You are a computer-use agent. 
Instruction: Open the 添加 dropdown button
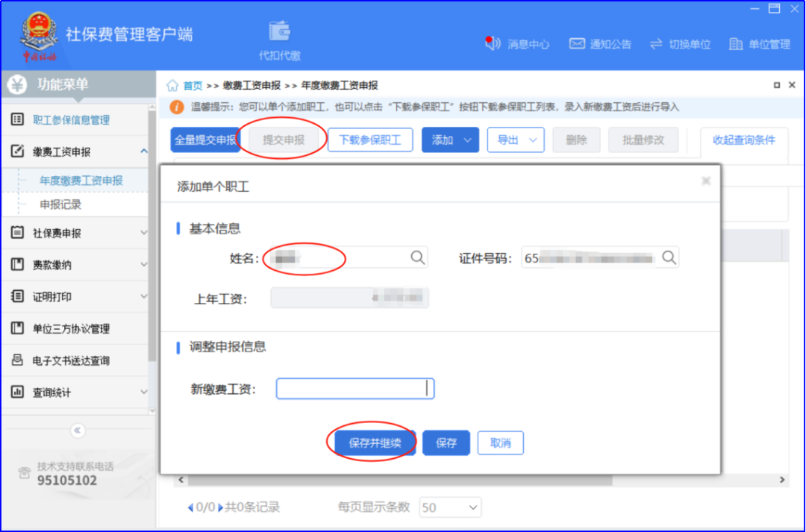pyautogui.click(x=450, y=140)
